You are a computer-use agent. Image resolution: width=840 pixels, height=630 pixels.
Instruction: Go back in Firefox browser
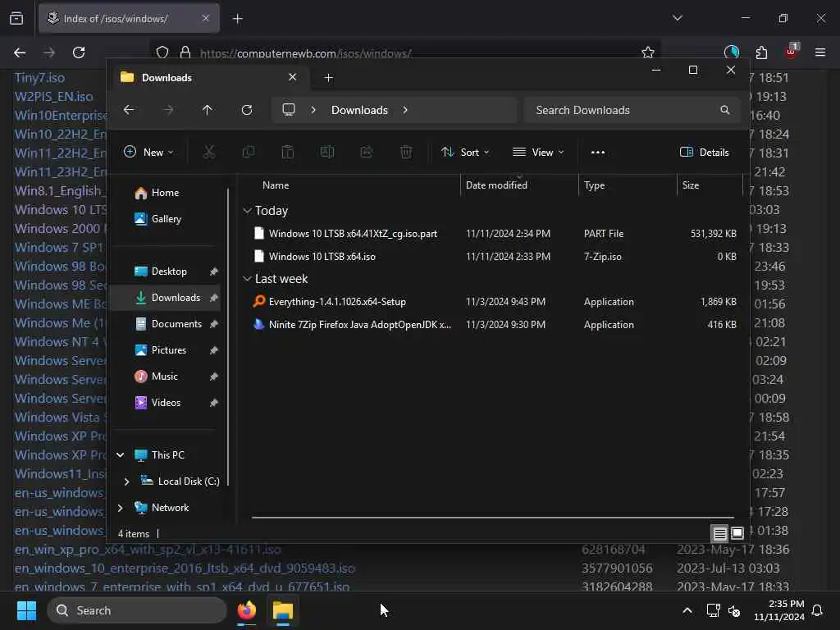[20, 52]
